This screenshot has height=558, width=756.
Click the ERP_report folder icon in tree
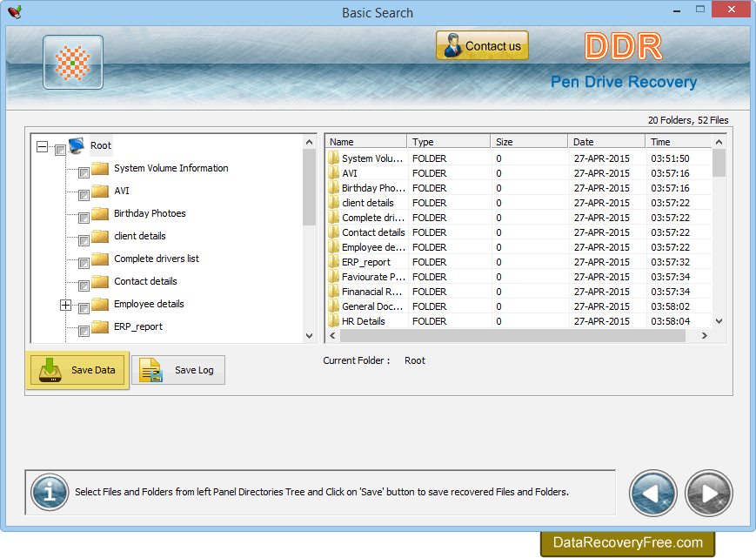click(x=100, y=327)
